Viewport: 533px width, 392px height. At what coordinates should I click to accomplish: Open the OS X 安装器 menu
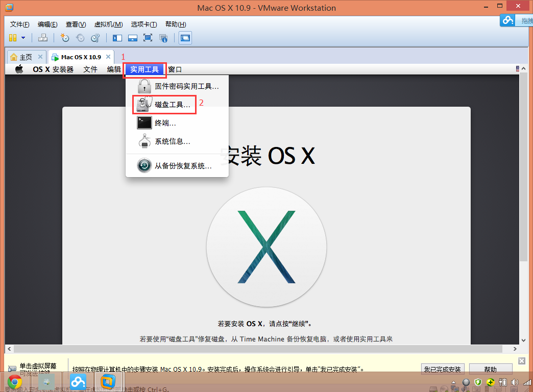pos(53,69)
